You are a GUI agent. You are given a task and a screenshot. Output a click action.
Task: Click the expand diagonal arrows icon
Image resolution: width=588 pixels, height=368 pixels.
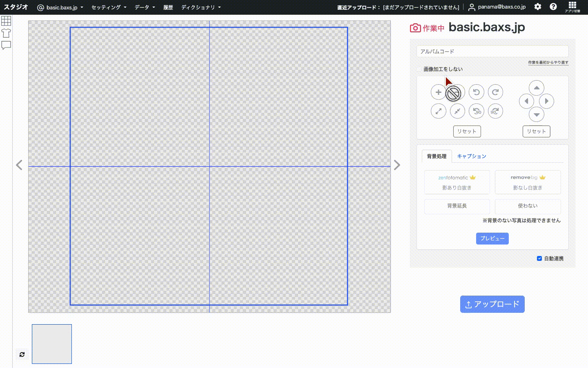point(438,111)
